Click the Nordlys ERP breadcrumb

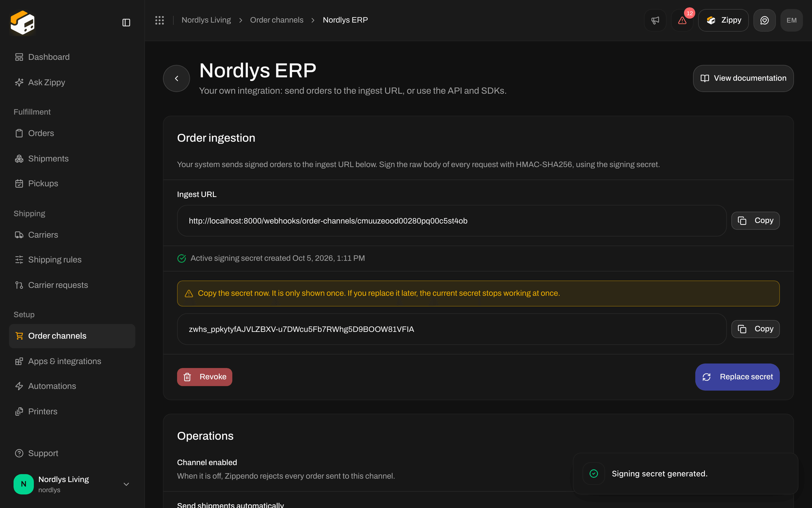[x=345, y=20]
